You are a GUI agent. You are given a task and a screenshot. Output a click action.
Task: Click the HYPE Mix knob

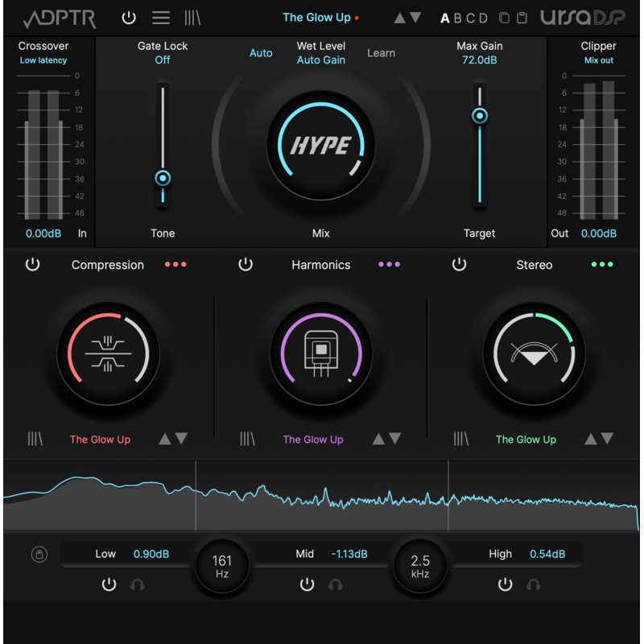320,145
